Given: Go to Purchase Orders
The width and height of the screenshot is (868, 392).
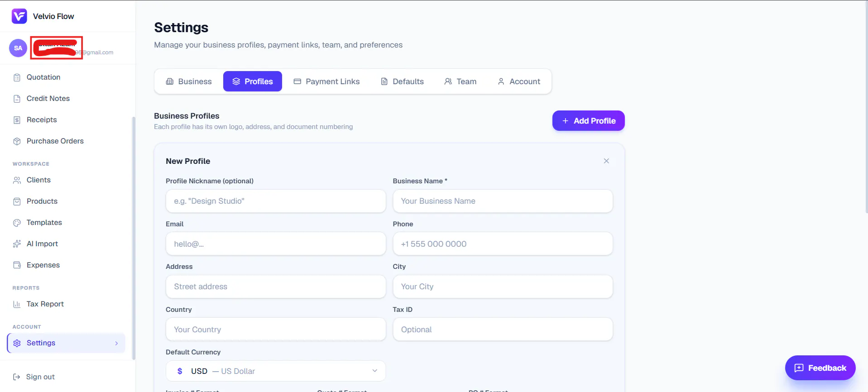Looking at the screenshot, I should pos(66,141).
